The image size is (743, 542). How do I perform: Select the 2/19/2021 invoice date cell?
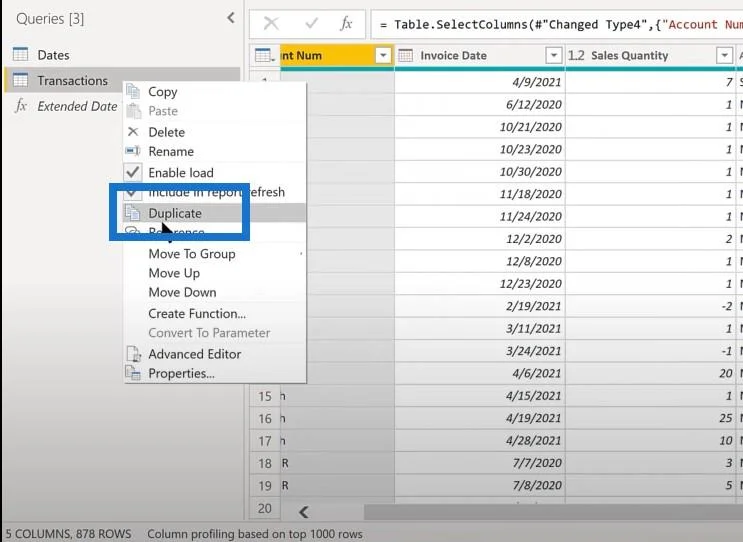click(x=480, y=306)
